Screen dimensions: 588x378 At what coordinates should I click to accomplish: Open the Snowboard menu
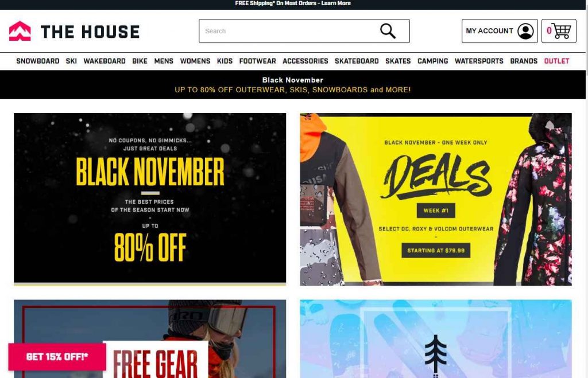37,61
